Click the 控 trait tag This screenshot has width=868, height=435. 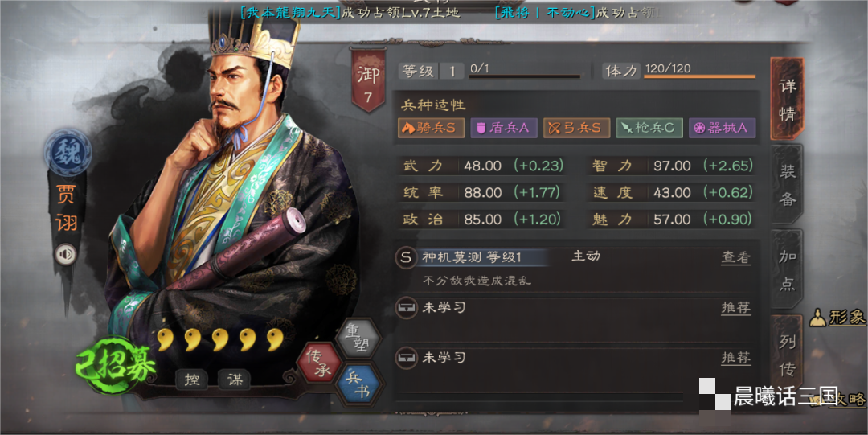click(x=191, y=380)
